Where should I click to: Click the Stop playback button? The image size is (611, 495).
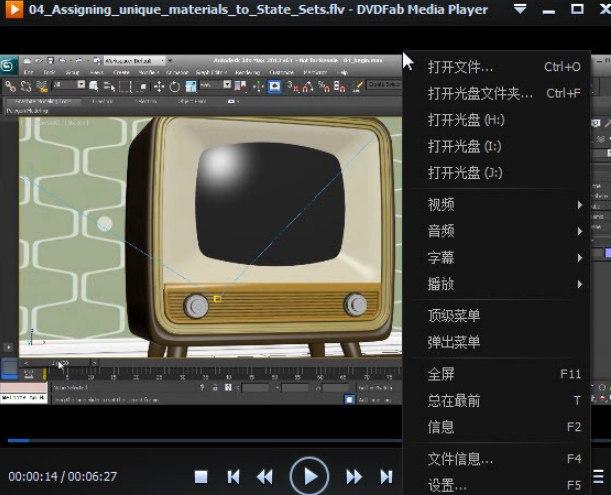coord(201,477)
